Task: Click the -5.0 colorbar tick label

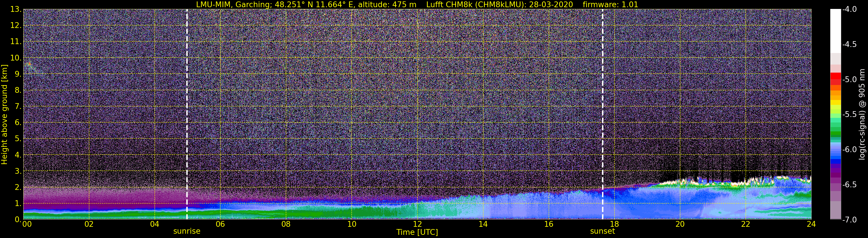Action: [x=849, y=80]
